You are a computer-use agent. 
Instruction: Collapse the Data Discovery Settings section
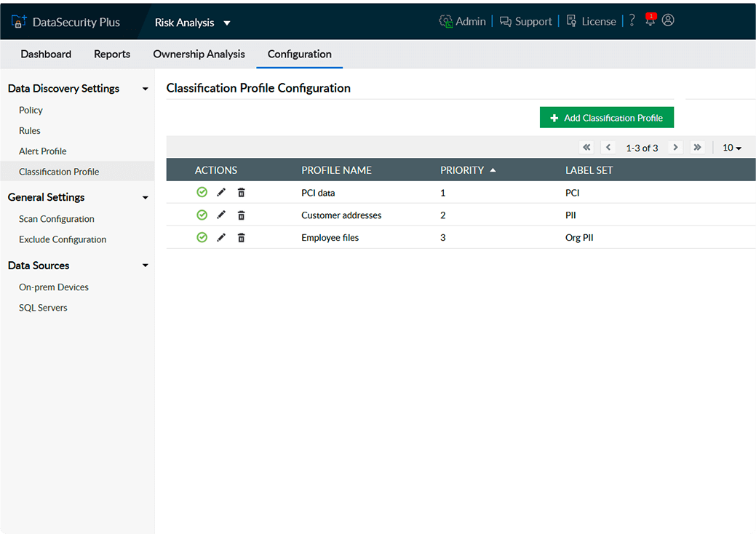click(145, 89)
